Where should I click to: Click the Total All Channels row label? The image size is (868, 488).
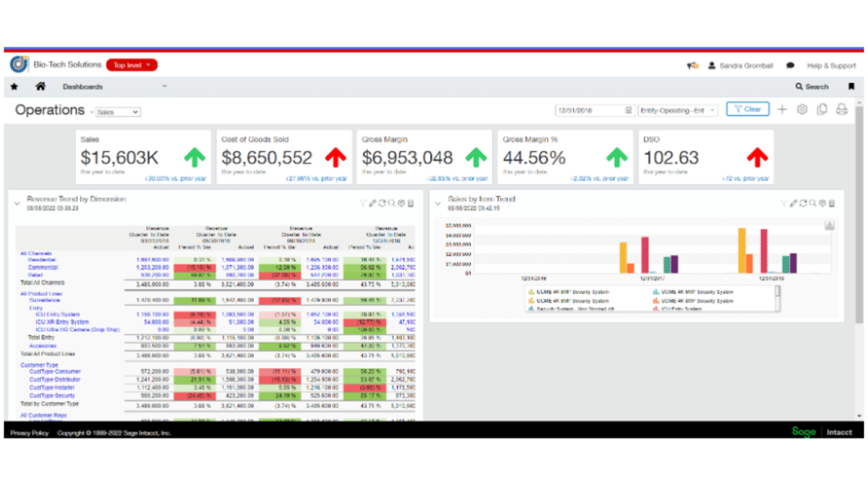click(x=43, y=283)
